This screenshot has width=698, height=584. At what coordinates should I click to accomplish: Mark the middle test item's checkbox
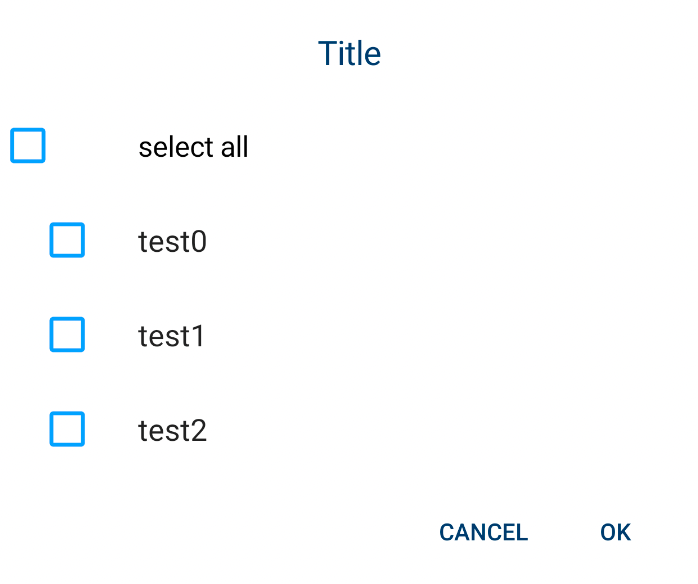67,335
